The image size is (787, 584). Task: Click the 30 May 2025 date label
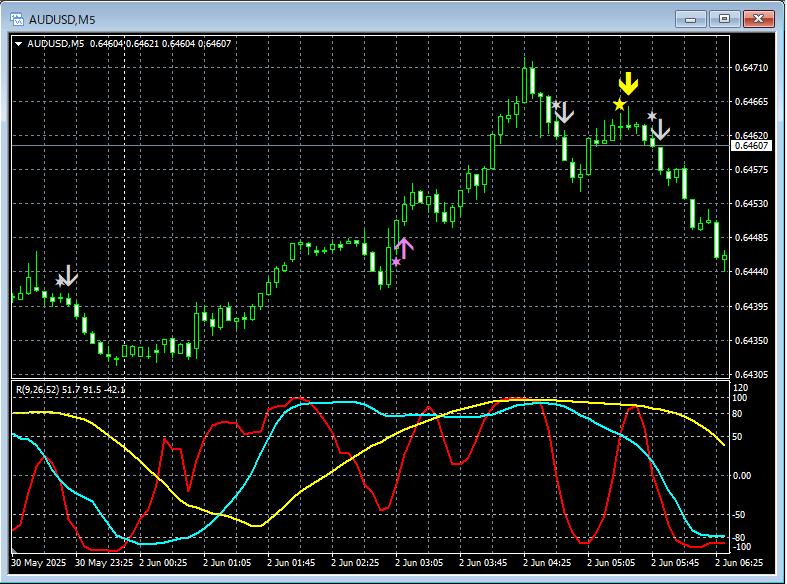(39, 563)
